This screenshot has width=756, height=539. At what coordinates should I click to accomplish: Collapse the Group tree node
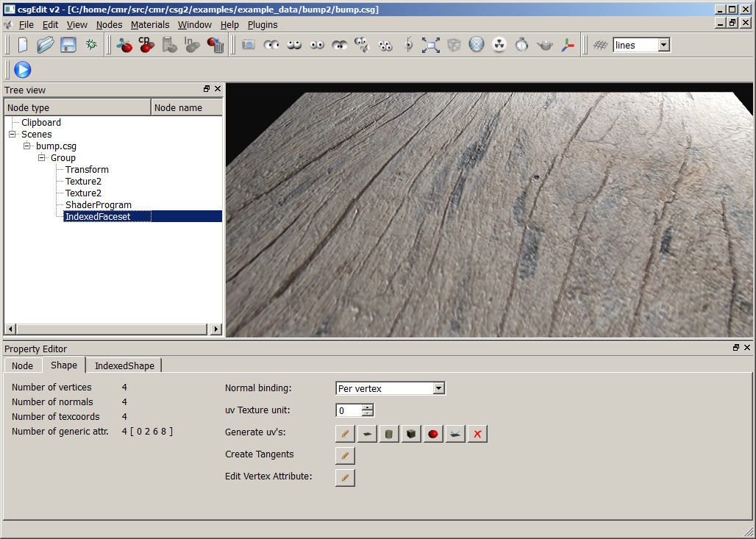tap(42, 157)
